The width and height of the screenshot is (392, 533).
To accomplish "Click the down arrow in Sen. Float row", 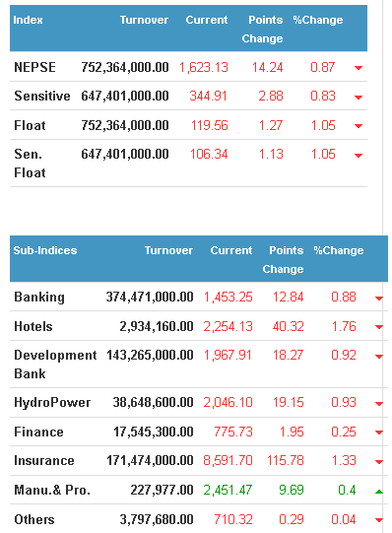I will pos(359,156).
